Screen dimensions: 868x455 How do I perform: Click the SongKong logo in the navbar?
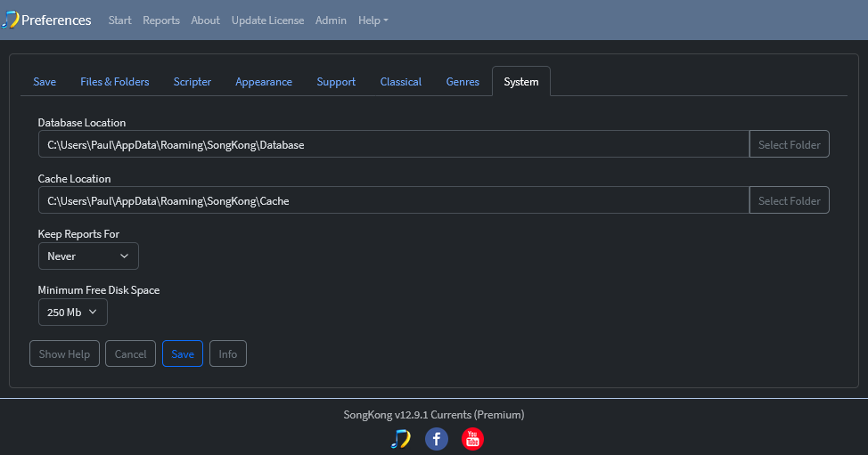(x=10, y=20)
